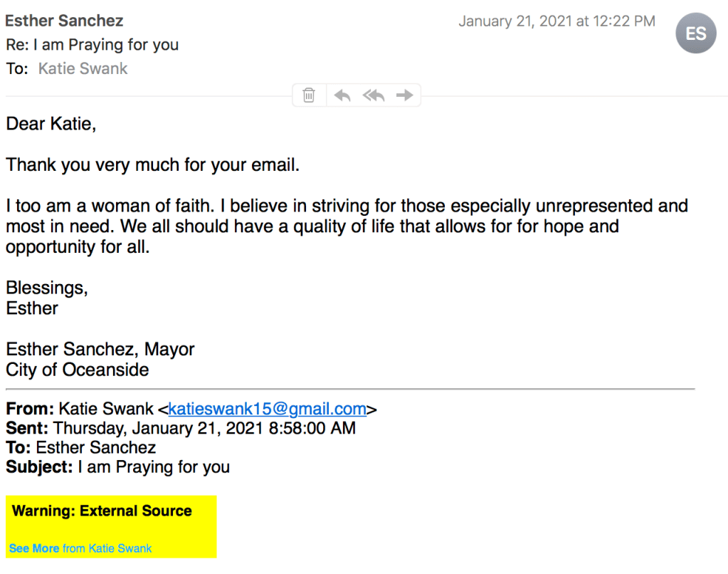Click the Reply arrow icon
Image resolution: width=728 pixels, height=574 pixels.
point(342,95)
